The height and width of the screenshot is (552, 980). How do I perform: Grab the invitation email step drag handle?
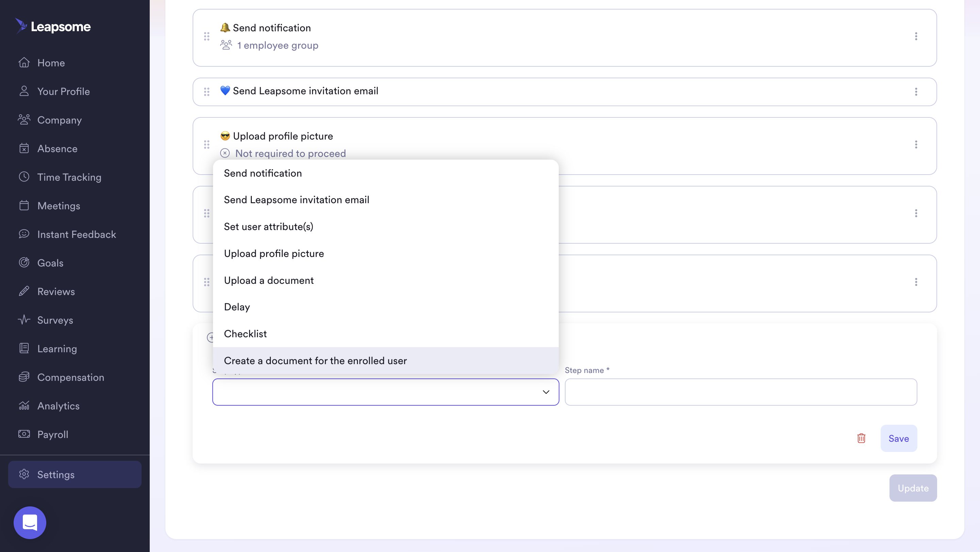(x=207, y=92)
